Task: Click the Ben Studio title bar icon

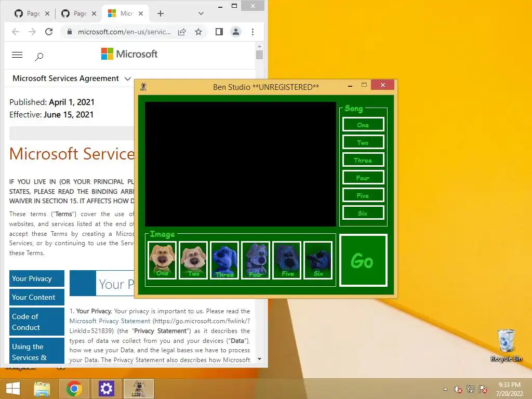Action: 143,87
